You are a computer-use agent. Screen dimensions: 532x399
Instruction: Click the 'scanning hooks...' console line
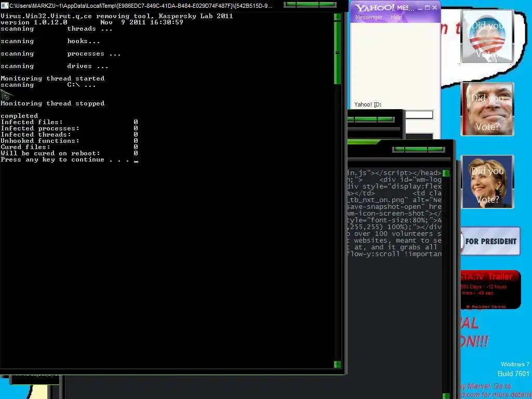pos(50,41)
